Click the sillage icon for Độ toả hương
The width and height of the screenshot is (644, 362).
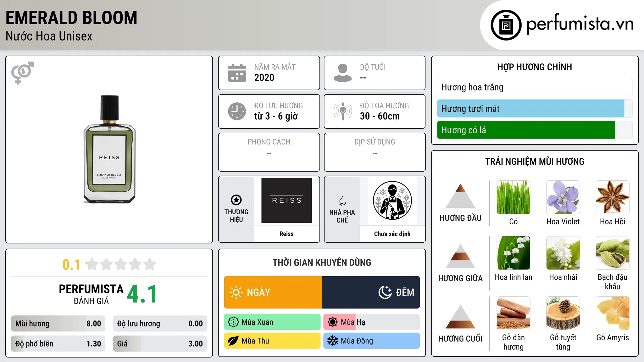(x=343, y=111)
